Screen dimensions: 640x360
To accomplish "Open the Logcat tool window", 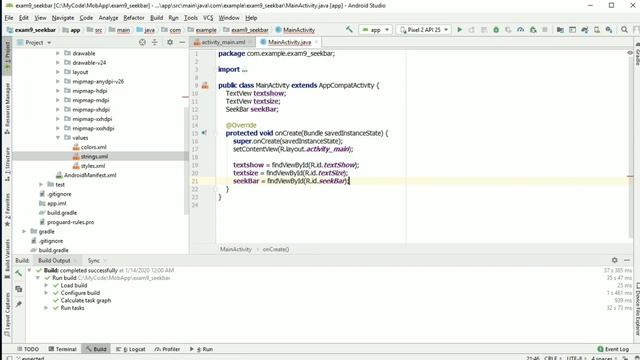I will [x=131, y=349].
